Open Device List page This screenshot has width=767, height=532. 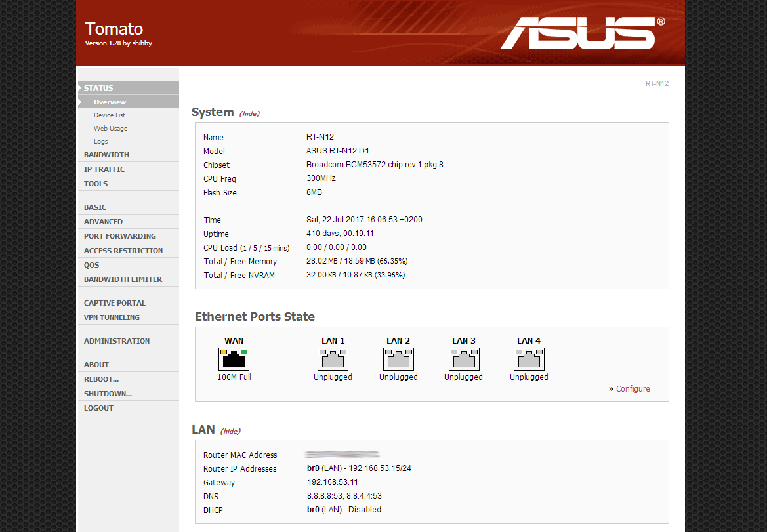(x=109, y=115)
